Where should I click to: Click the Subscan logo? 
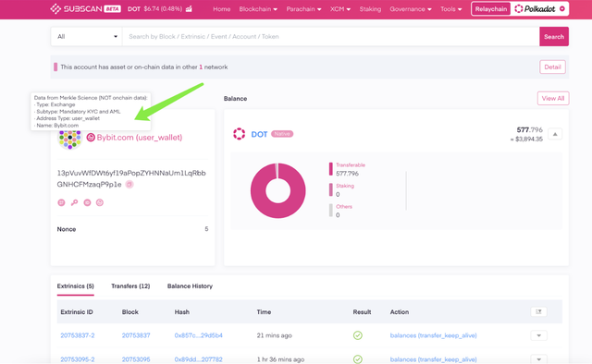pyautogui.click(x=85, y=8)
